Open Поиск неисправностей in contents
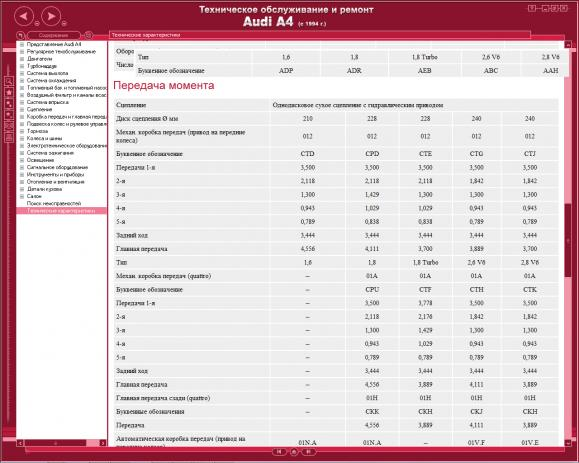The image size is (579, 463). point(54,203)
